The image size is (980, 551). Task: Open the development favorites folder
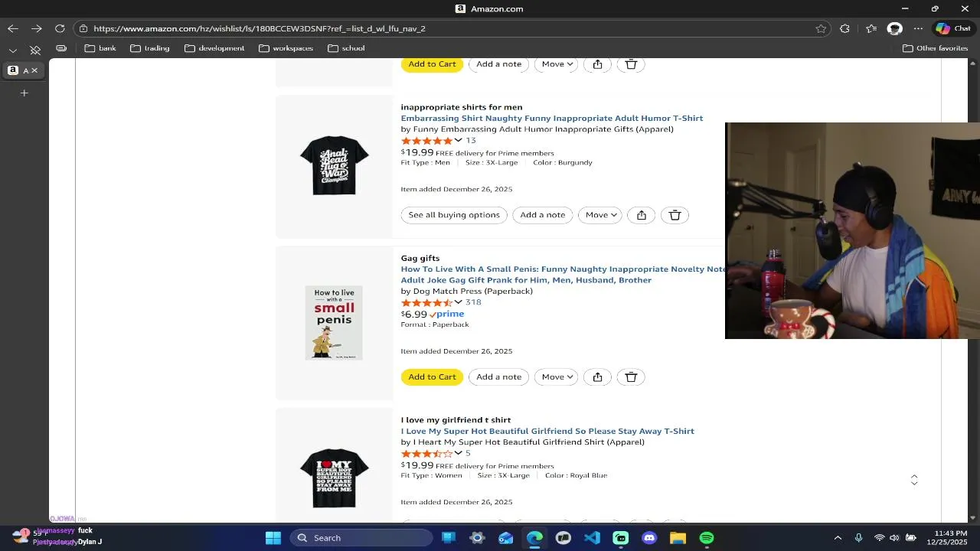(x=214, y=48)
